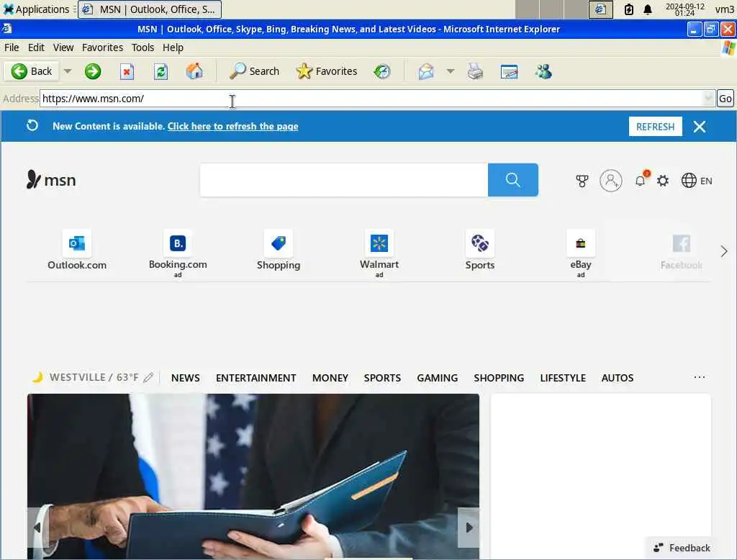Viewport: 737px width, 560px height.
Task: Open the Booking.com shortcut
Action: [178, 254]
